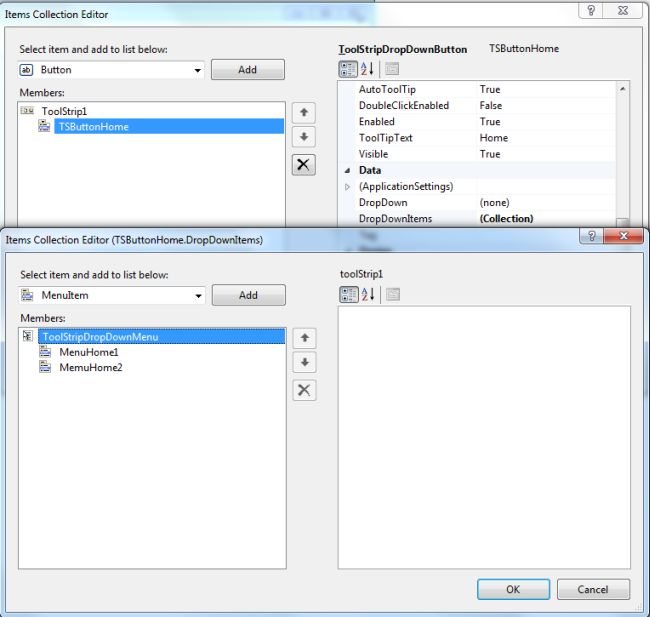The image size is (650, 617).
Task: Click scroll up arrow in top property grid
Action: click(622, 89)
